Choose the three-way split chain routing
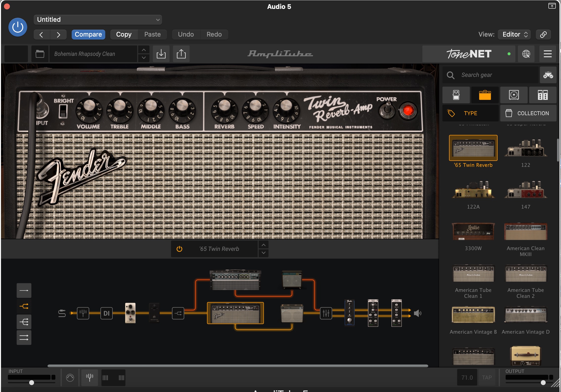The width and height of the screenshot is (561, 392). [x=24, y=322]
